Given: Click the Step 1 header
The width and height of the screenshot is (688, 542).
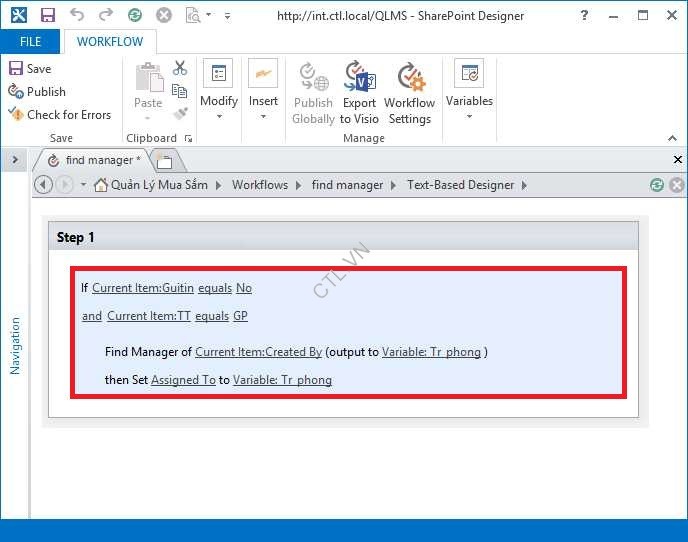Looking at the screenshot, I should pyautogui.click(x=76, y=237).
